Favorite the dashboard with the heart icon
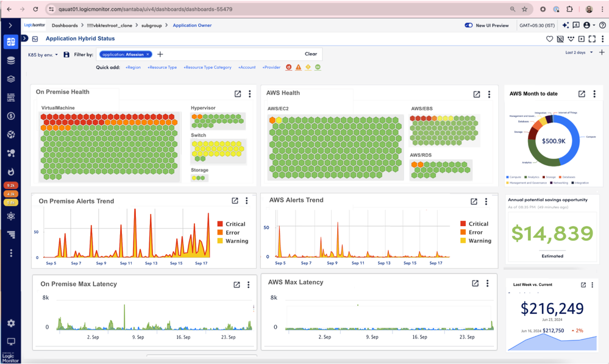Screen dimensions: 609x364 (549, 39)
